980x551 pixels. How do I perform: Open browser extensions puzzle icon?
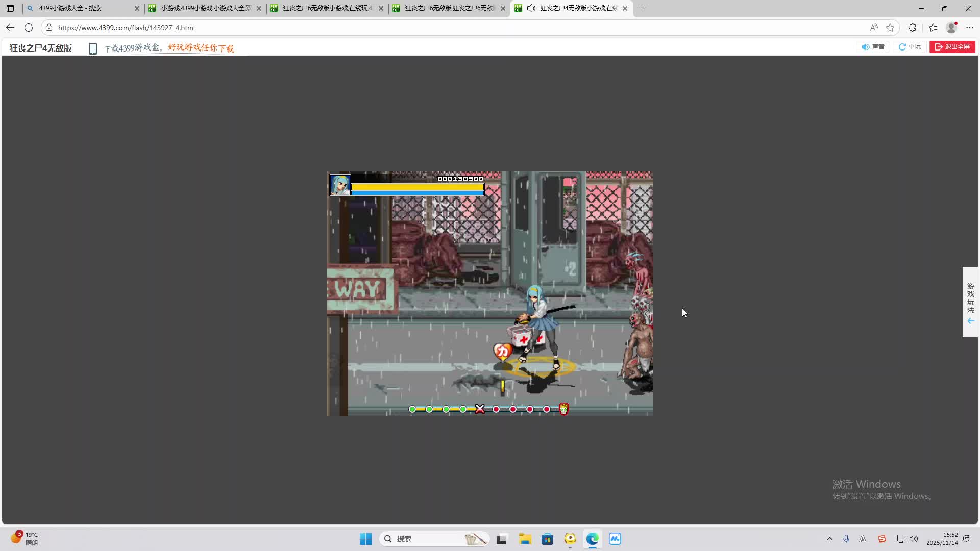(x=912, y=28)
